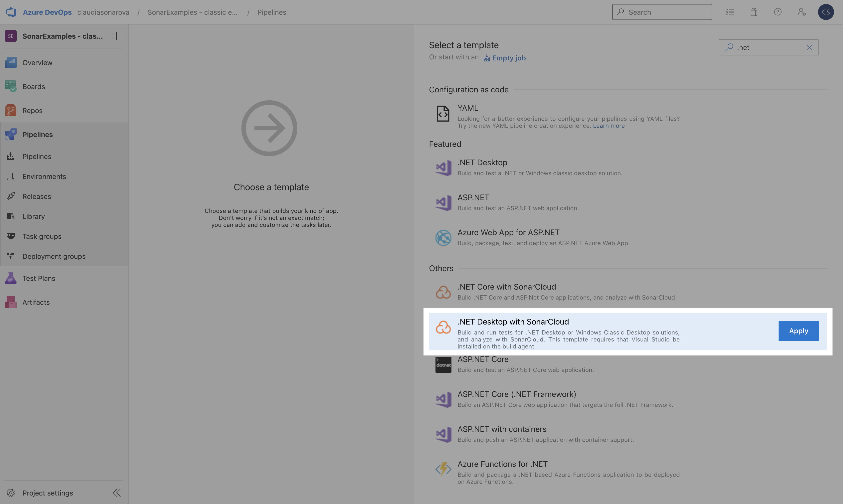Select Azure Web App for ASP.NET template
This screenshot has width=843, height=504.
[628, 238]
